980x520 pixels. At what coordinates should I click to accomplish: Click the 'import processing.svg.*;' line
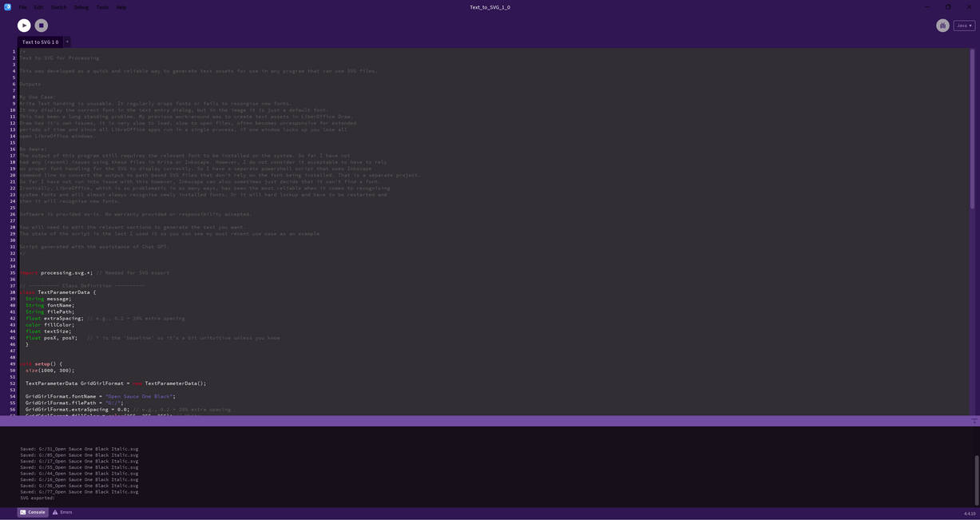56,272
